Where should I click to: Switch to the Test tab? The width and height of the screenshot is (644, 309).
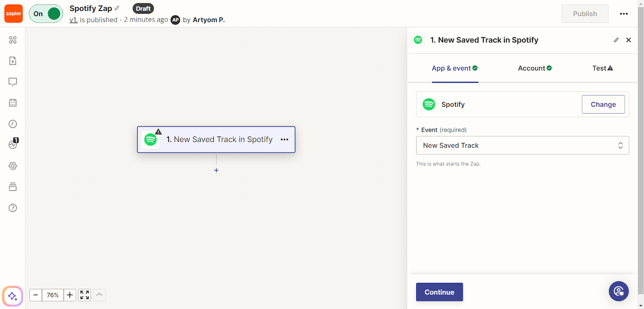tap(603, 68)
